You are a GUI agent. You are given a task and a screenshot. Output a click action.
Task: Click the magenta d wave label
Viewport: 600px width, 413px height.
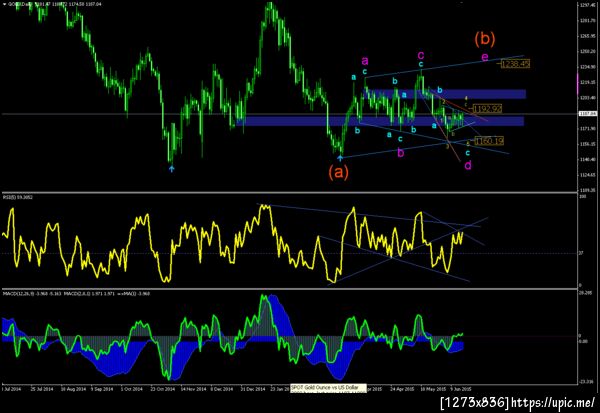468,165
